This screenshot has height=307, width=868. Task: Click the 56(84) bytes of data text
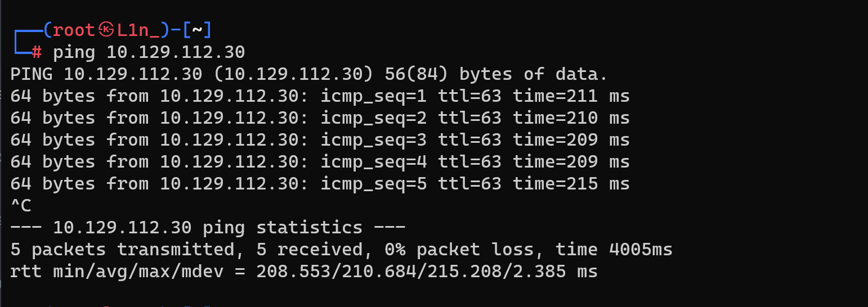(496, 74)
